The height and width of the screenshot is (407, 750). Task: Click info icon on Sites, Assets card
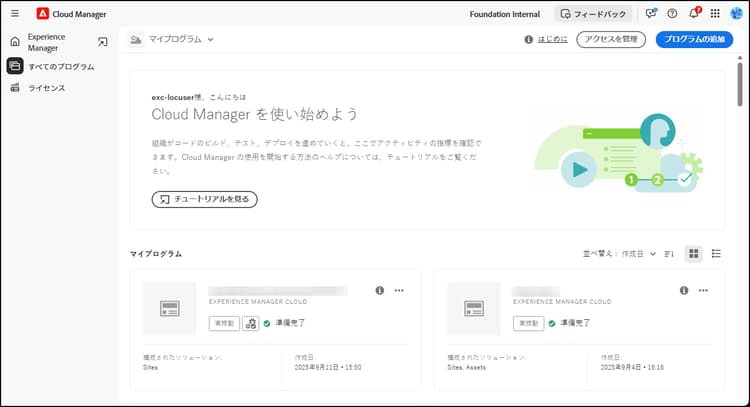click(684, 290)
